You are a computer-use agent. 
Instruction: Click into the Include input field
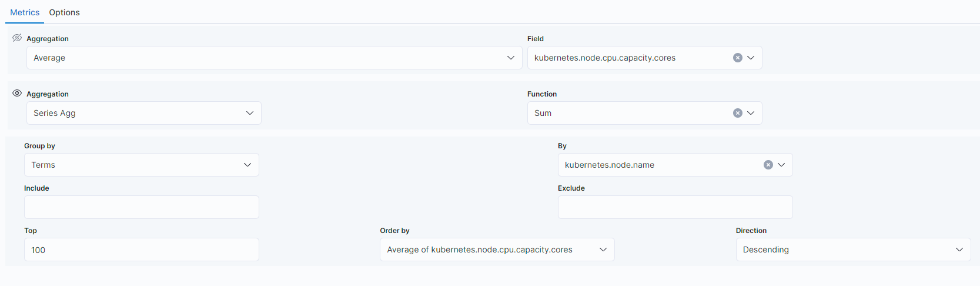[141, 207]
